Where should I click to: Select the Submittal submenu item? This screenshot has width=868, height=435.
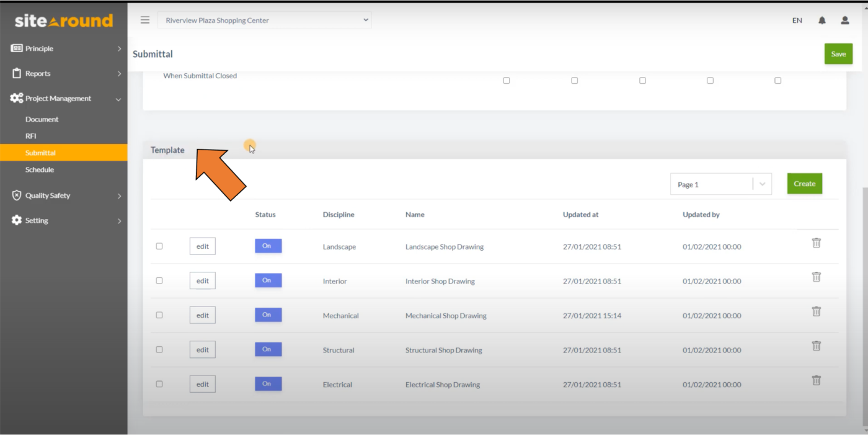[64, 153]
